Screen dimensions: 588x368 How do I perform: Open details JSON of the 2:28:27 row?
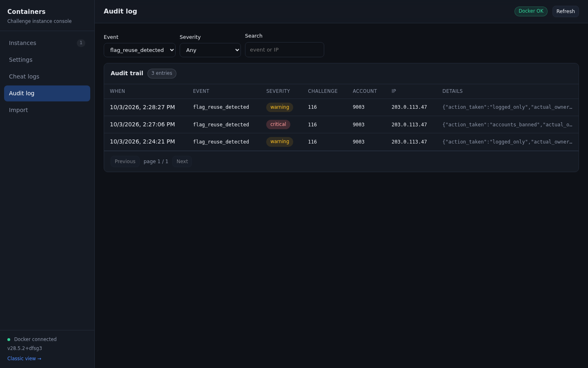coord(507,107)
